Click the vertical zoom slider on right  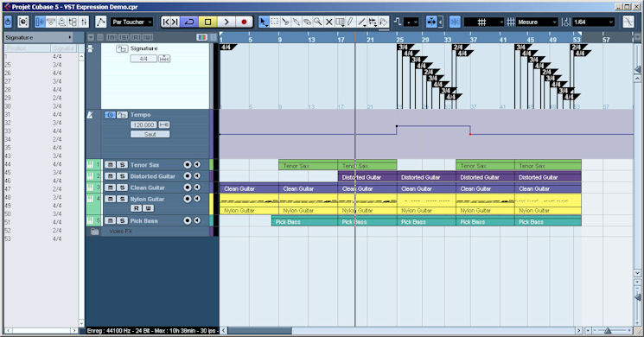click(x=638, y=296)
